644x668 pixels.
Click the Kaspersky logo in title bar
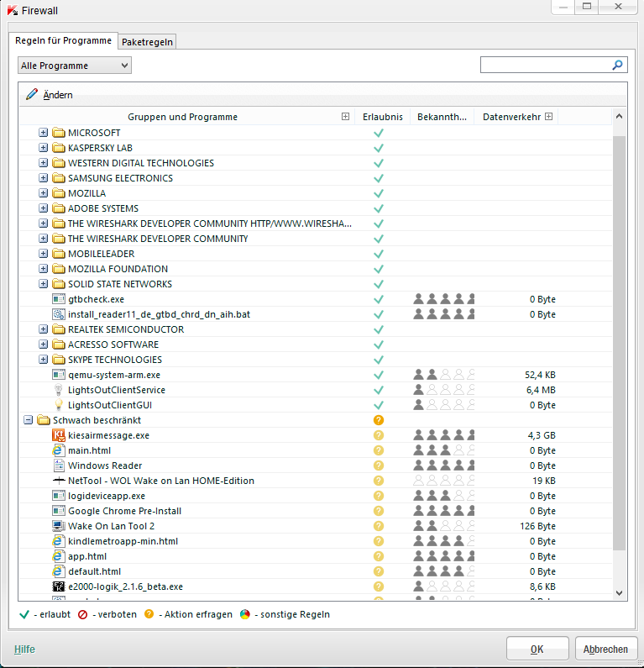point(13,10)
